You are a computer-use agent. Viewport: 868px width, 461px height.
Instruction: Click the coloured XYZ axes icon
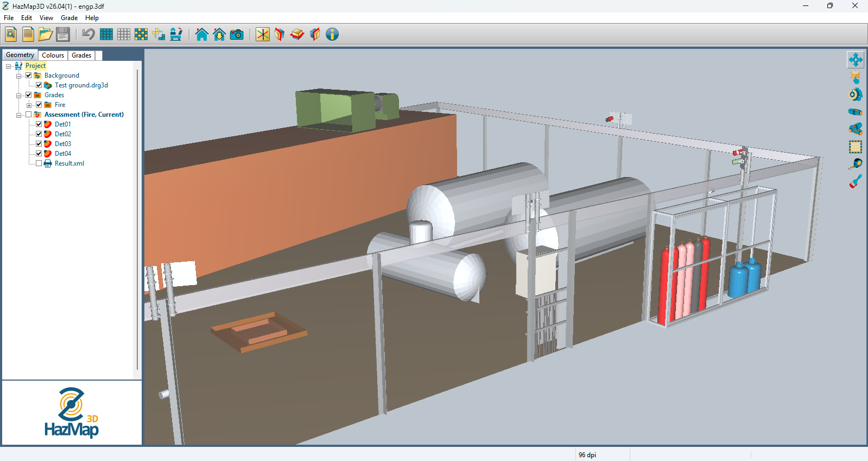click(x=263, y=34)
